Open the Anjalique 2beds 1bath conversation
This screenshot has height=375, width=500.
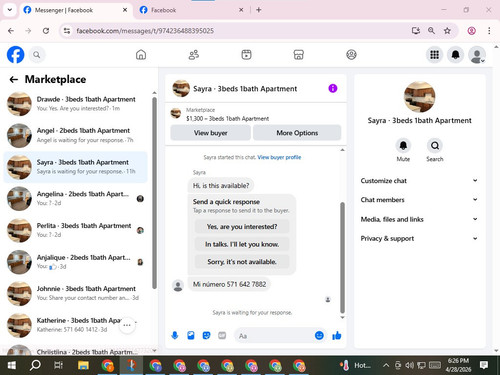(x=76, y=262)
